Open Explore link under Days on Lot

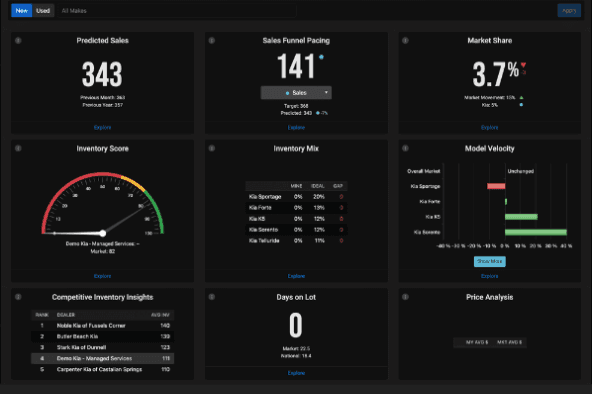[296, 373]
